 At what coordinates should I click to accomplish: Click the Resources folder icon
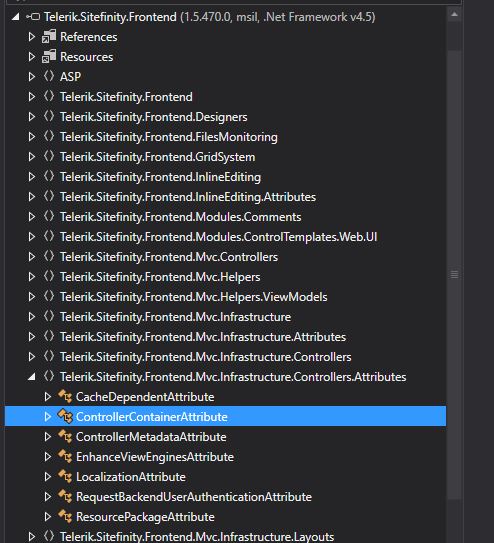click(x=49, y=56)
